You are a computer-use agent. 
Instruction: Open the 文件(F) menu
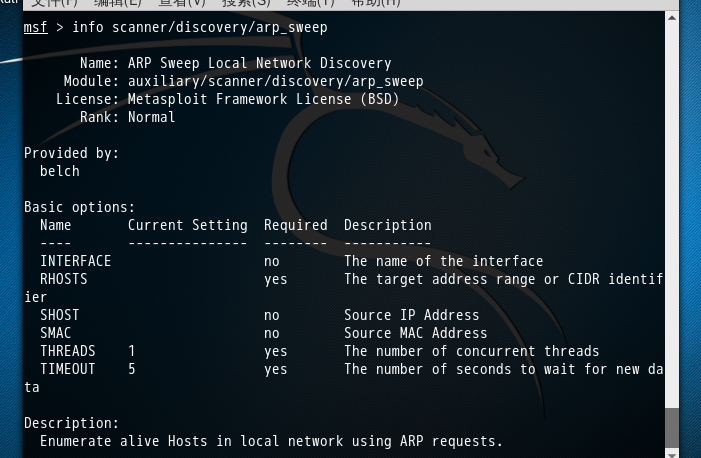coord(55,3)
